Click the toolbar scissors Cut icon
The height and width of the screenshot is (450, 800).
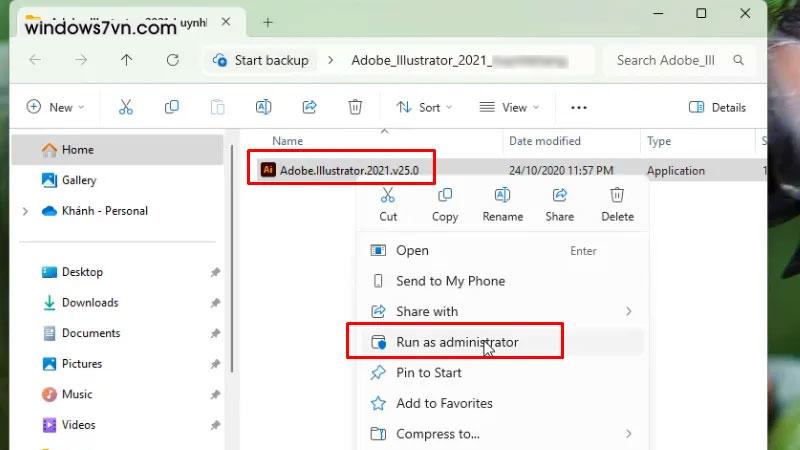[x=126, y=107]
